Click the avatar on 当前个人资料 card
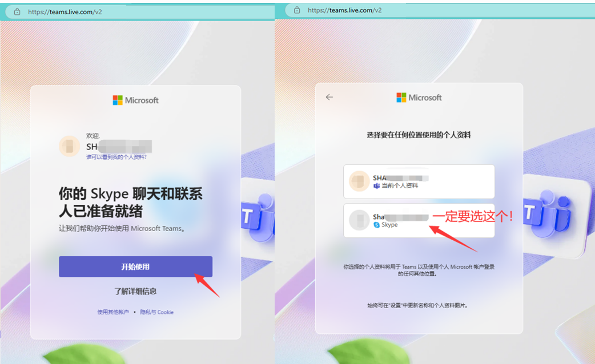This screenshot has width=595, height=364. point(359,181)
